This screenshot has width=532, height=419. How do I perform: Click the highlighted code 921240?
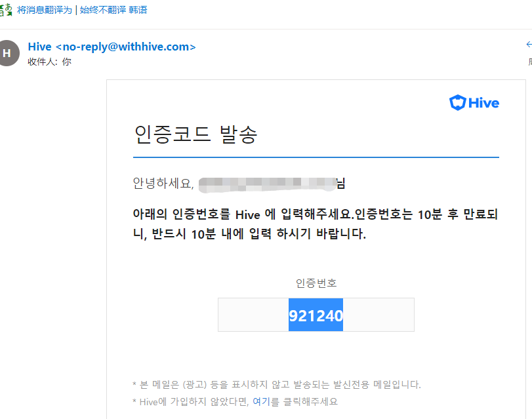316,315
